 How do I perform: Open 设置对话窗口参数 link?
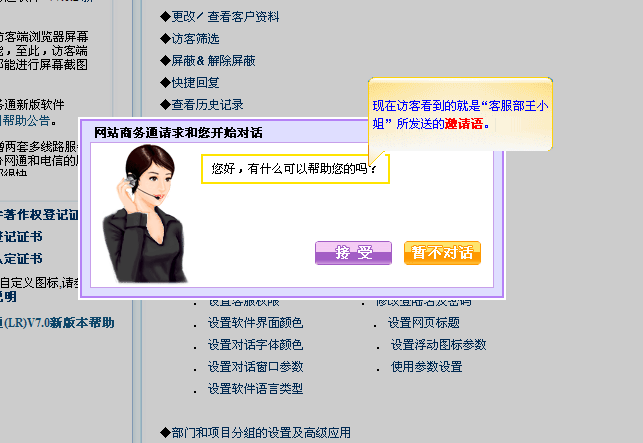(255, 367)
